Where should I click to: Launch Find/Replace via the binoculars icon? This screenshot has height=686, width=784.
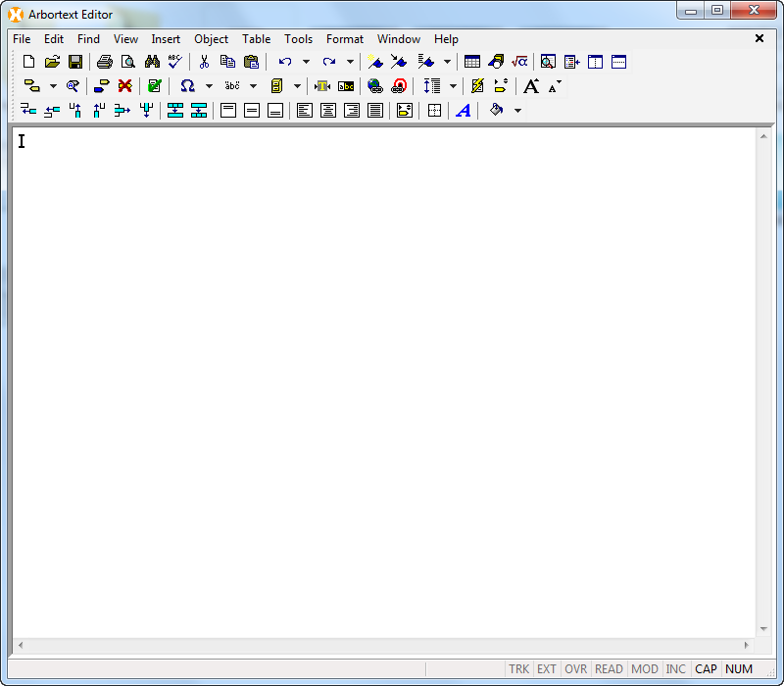152,62
